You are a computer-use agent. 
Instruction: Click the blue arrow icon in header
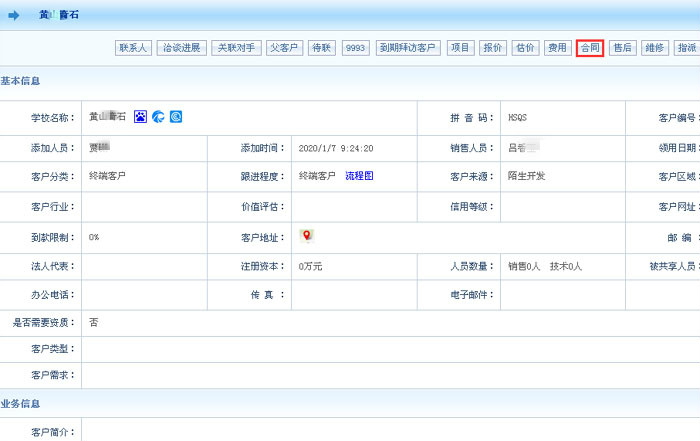[14, 15]
